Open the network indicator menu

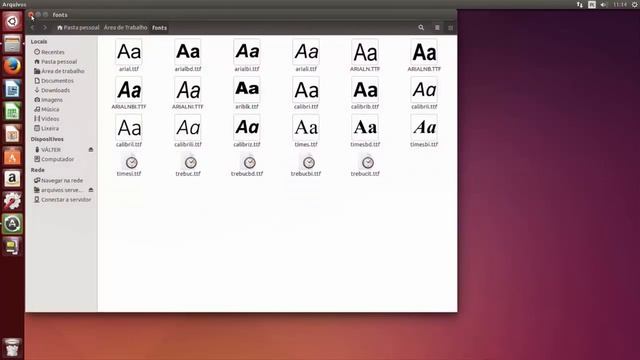click(x=580, y=4)
